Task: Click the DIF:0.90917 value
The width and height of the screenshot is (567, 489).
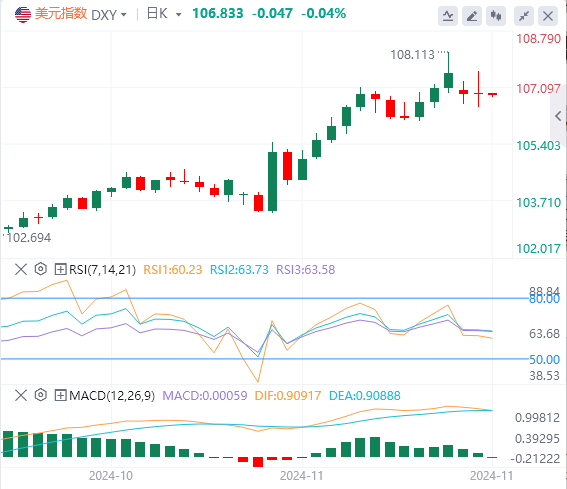Action: 288,396
